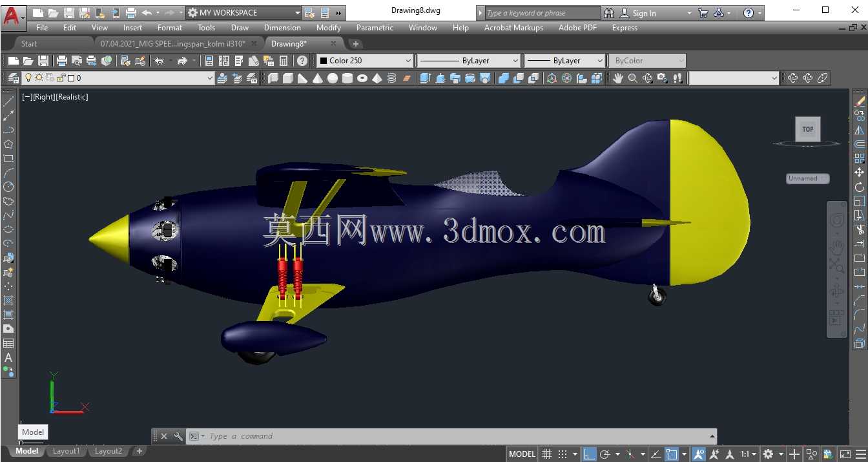Image resolution: width=868 pixels, height=462 pixels.
Task: Select the Rotate modify tool
Action: (860, 187)
